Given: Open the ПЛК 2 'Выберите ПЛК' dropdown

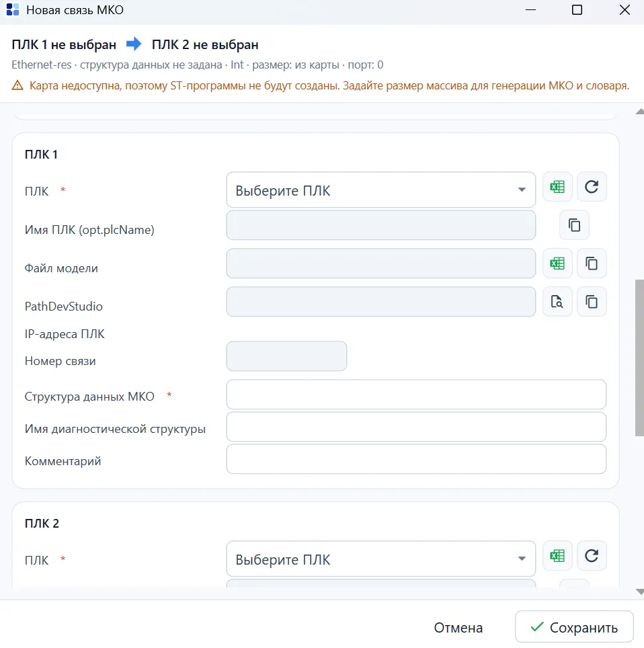Looking at the screenshot, I should (x=380, y=559).
